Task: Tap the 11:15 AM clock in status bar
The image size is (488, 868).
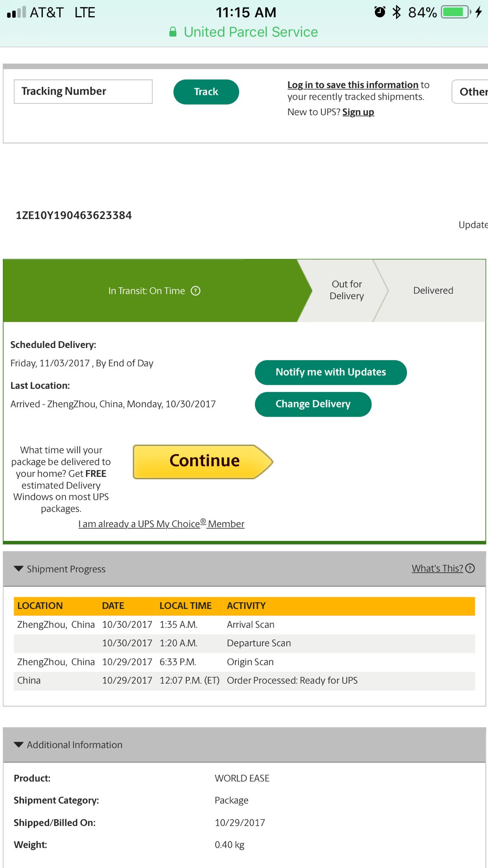Action: (246, 12)
